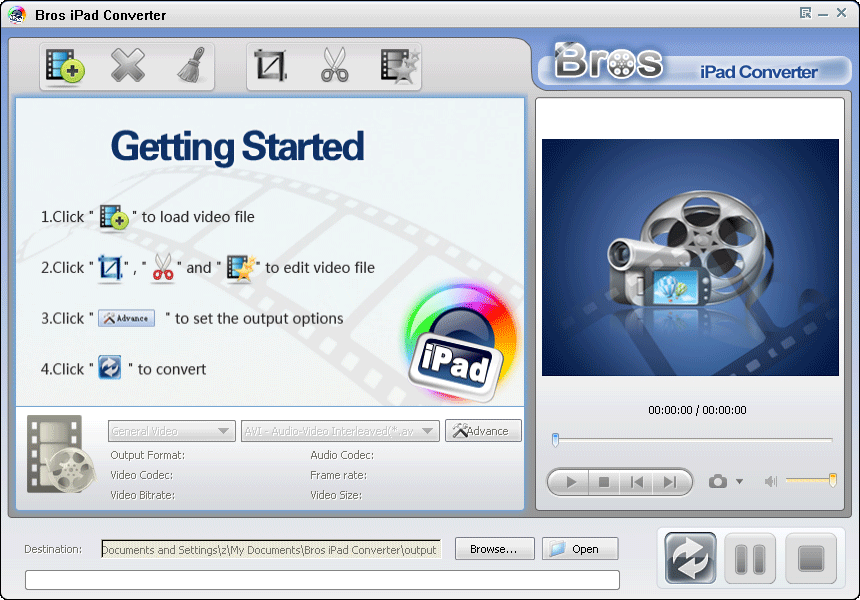
Task: Click the Destination path text field
Action: pyautogui.click(x=270, y=549)
